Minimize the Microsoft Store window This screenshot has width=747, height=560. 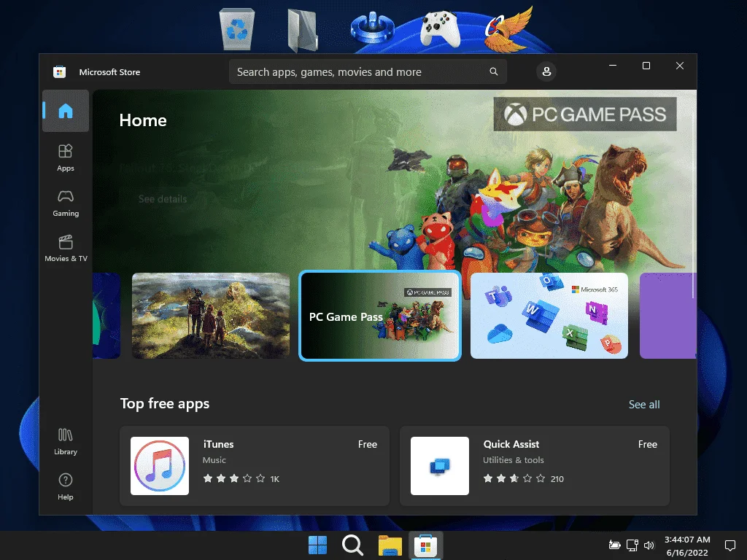point(613,66)
